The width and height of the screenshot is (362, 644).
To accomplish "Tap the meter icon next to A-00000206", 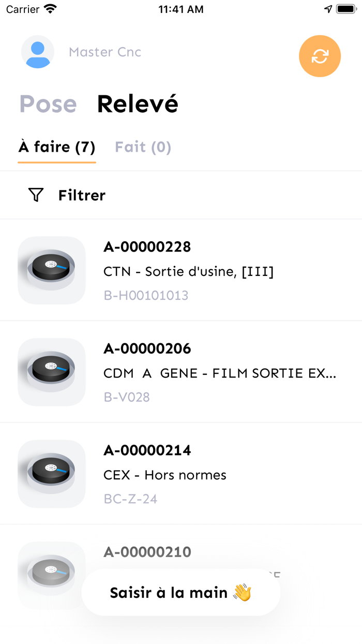I will pyautogui.click(x=51, y=372).
